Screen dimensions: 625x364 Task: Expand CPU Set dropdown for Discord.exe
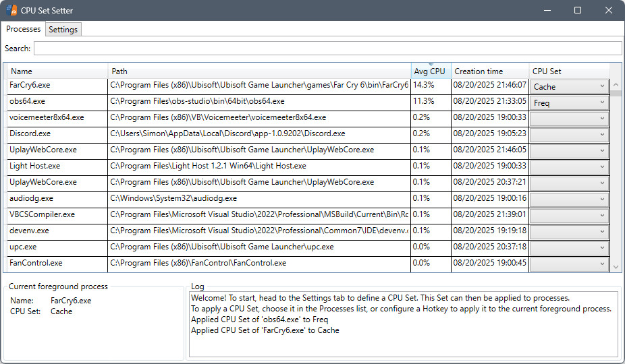pyautogui.click(x=569, y=135)
